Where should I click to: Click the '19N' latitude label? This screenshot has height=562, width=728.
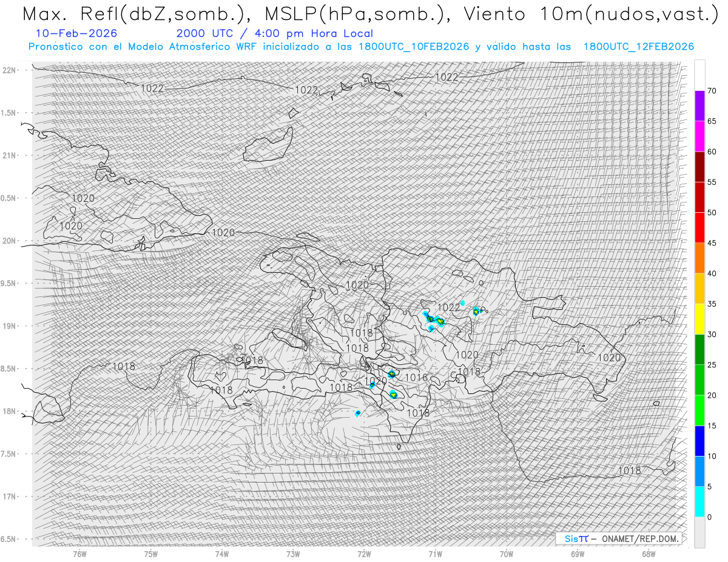click(x=9, y=326)
